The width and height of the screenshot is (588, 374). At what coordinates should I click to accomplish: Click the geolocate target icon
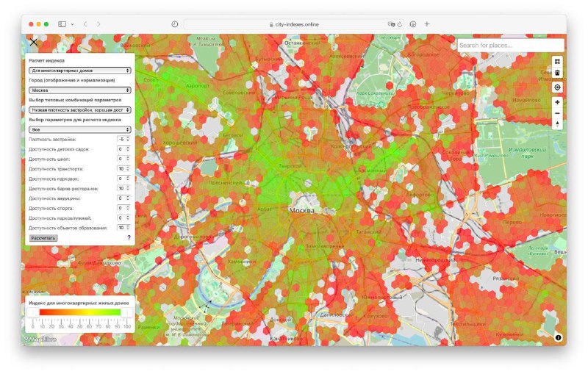[x=557, y=87]
